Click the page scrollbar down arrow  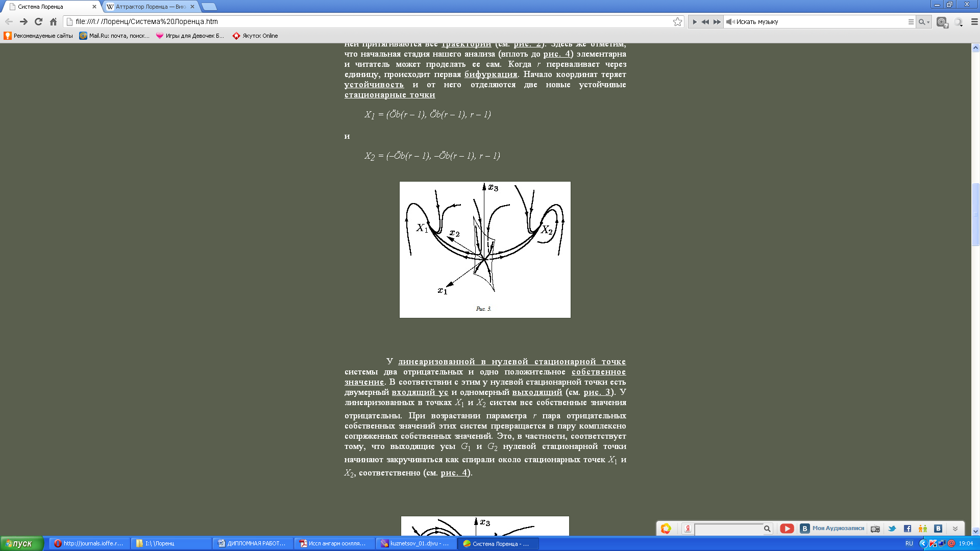pos(975,531)
